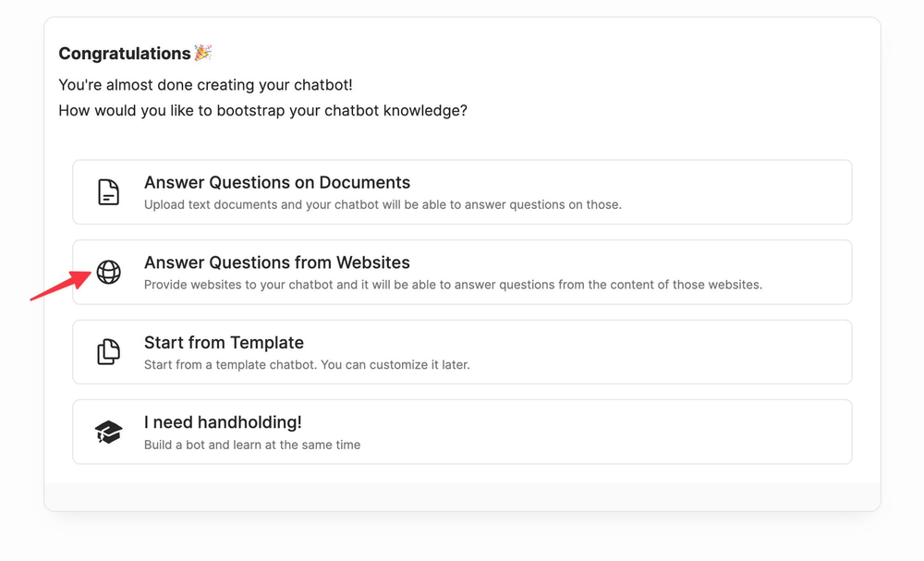Choose the "Answer Questions from Websites" title

276,262
